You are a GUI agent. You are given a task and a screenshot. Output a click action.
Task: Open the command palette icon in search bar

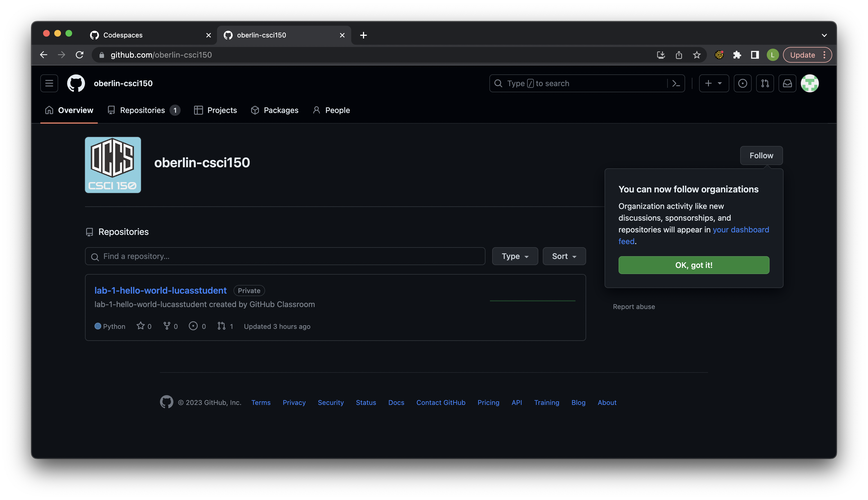click(676, 83)
